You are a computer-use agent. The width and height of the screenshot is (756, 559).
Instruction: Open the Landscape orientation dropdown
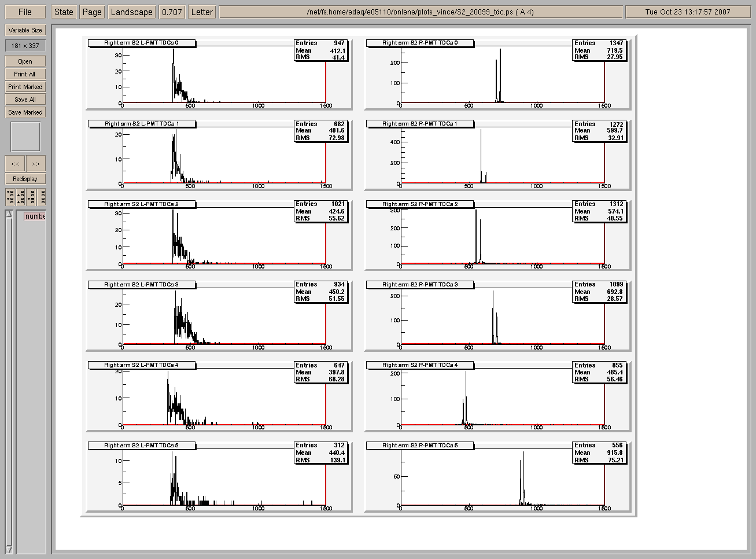132,12
